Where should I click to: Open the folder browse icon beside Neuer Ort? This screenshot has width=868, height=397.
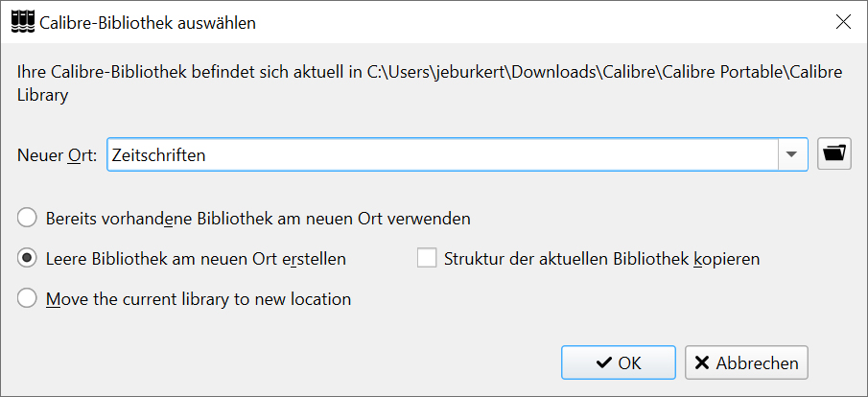click(834, 153)
